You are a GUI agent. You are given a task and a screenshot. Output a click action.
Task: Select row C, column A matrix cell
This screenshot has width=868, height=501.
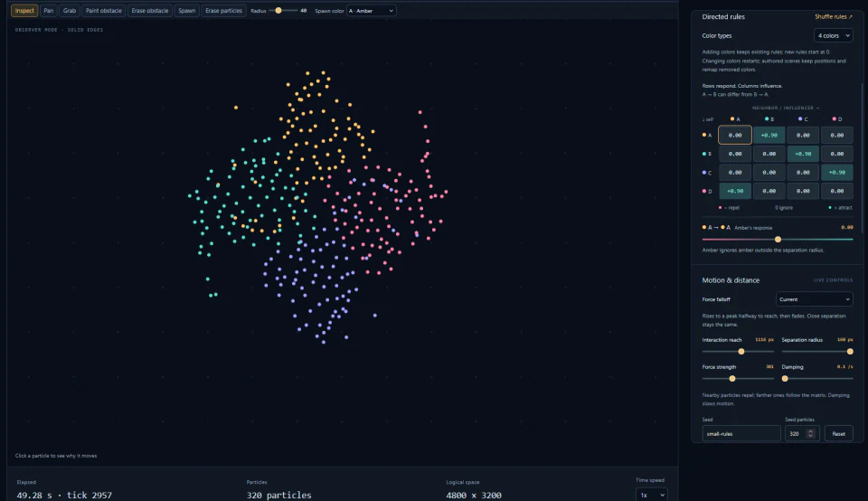pos(734,172)
